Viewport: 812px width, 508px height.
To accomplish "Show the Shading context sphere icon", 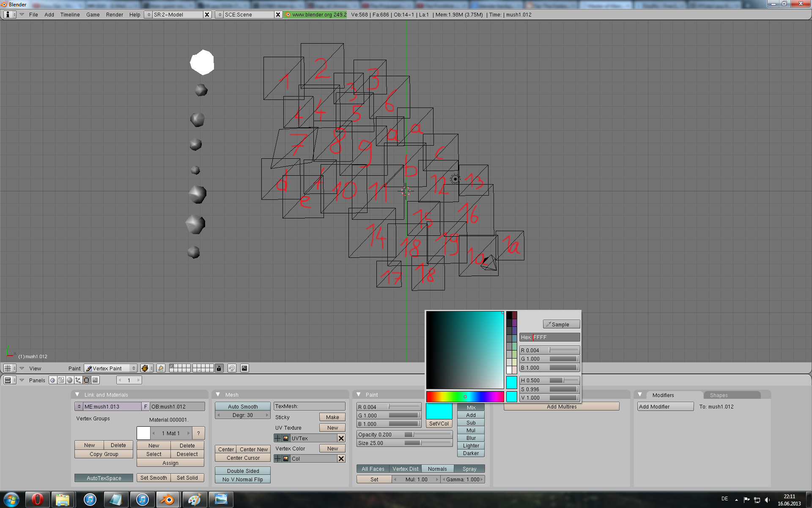I will pos(70,380).
